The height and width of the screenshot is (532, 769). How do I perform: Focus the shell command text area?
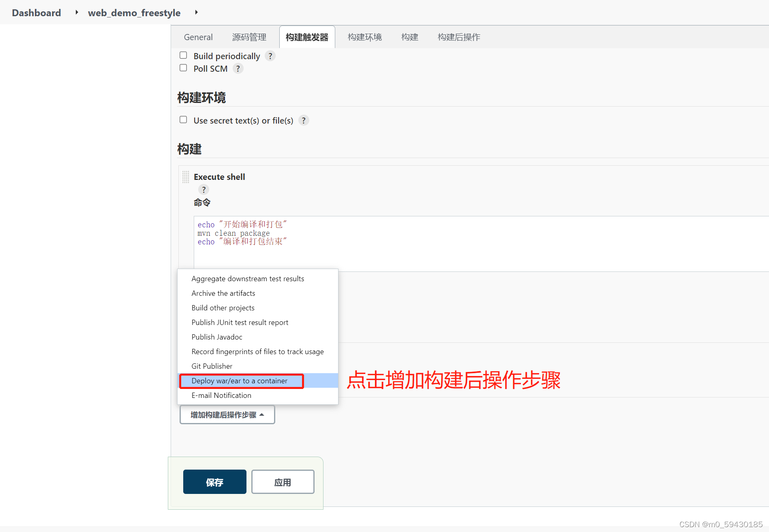(x=481, y=244)
